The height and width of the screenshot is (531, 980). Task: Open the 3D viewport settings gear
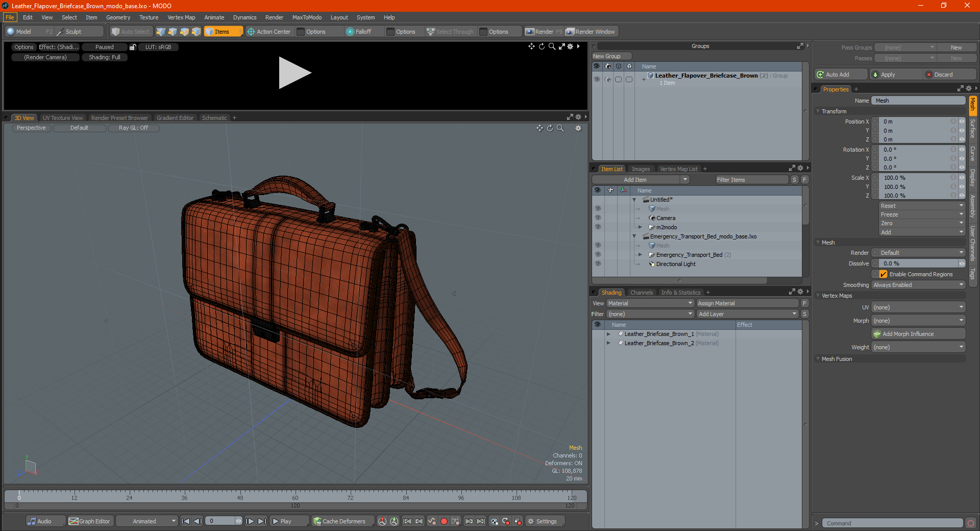click(578, 128)
